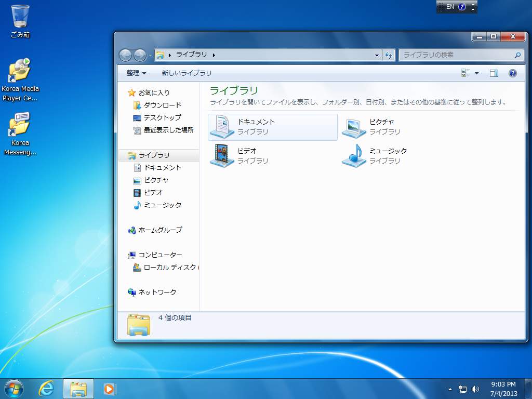
Task: Expand the view options dropdown arrow
Action: [476, 73]
